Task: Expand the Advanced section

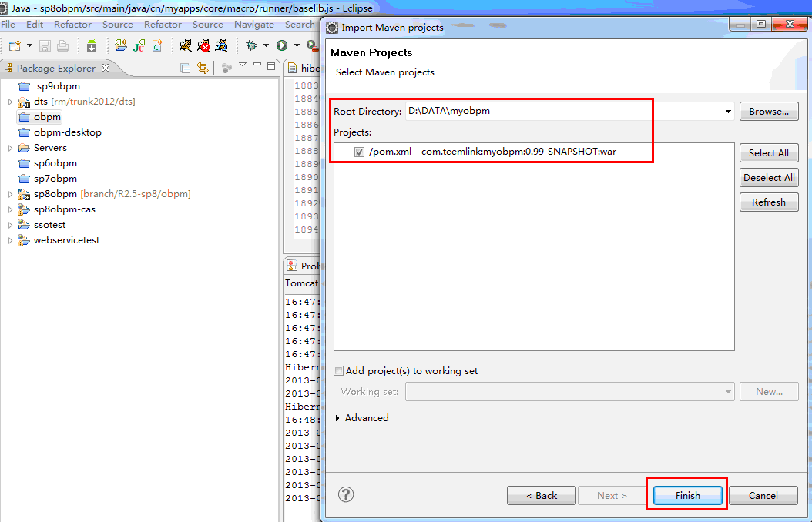Action: (x=337, y=418)
